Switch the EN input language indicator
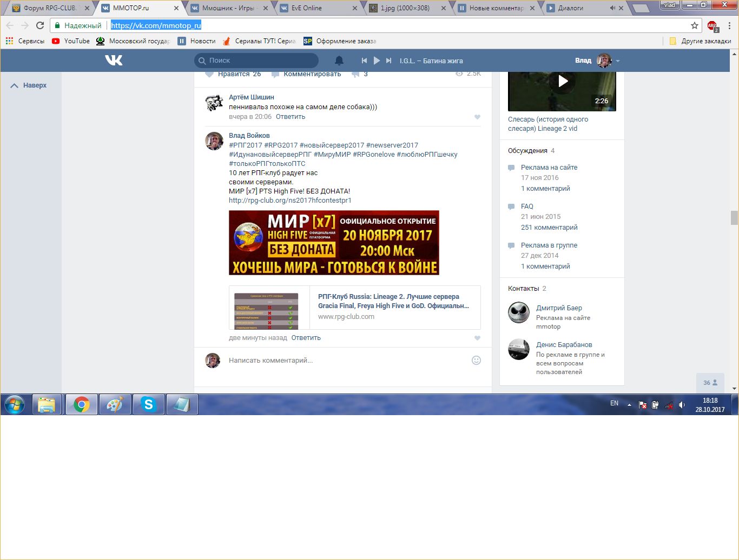This screenshot has height=560, width=739. tap(615, 403)
